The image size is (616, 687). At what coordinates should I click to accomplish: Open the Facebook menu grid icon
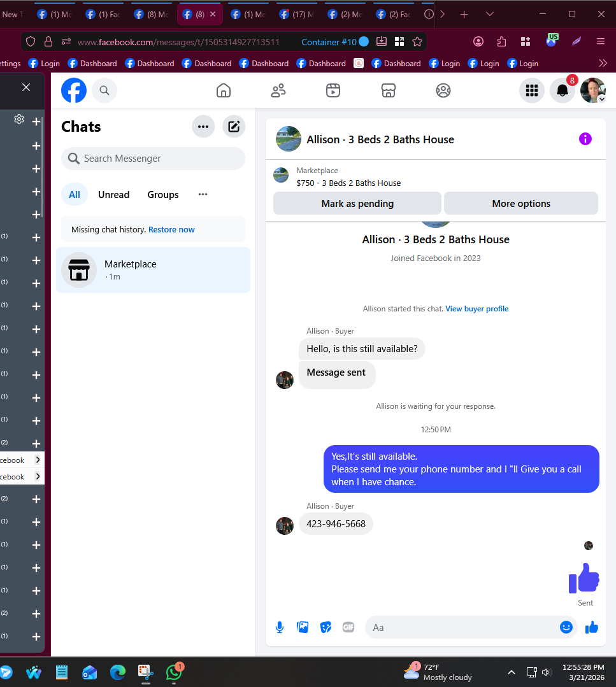(x=532, y=90)
